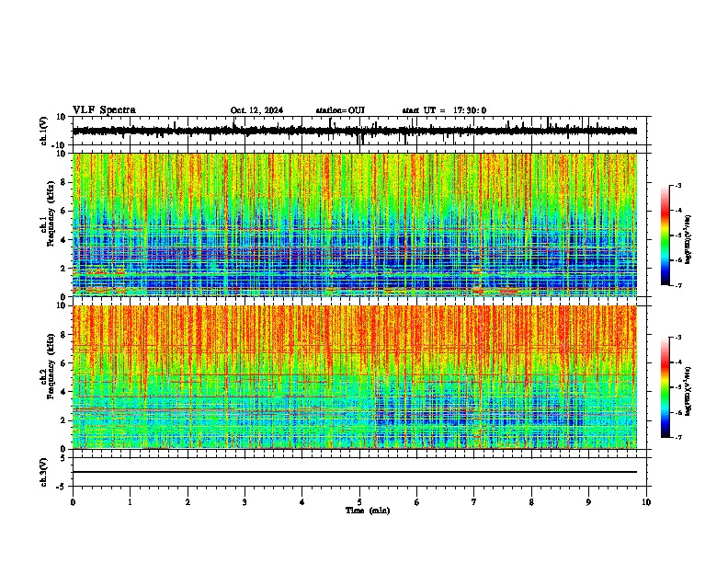The width and height of the screenshot is (728, 563).
Task: Click the "station=OUI" label
Action: click(x=340, y=110)
